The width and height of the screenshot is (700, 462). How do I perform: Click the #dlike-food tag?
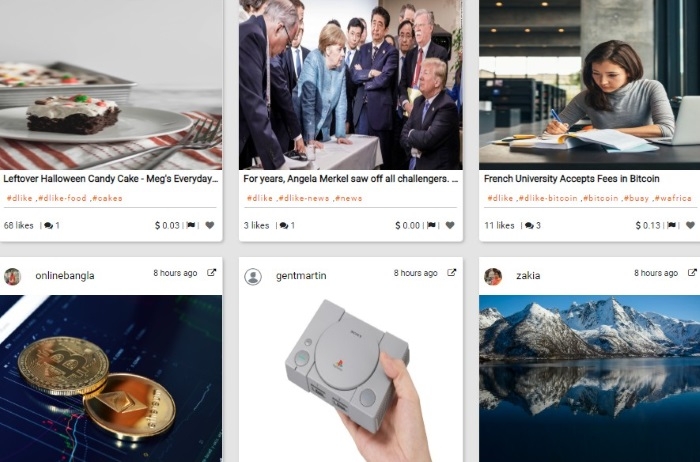coord(62,198)
